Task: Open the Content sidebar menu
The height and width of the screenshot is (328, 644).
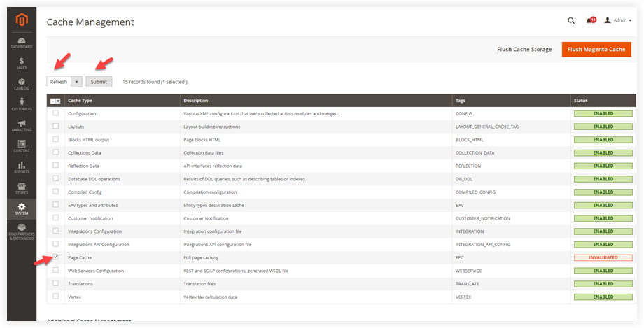Action: pos(22,146)
